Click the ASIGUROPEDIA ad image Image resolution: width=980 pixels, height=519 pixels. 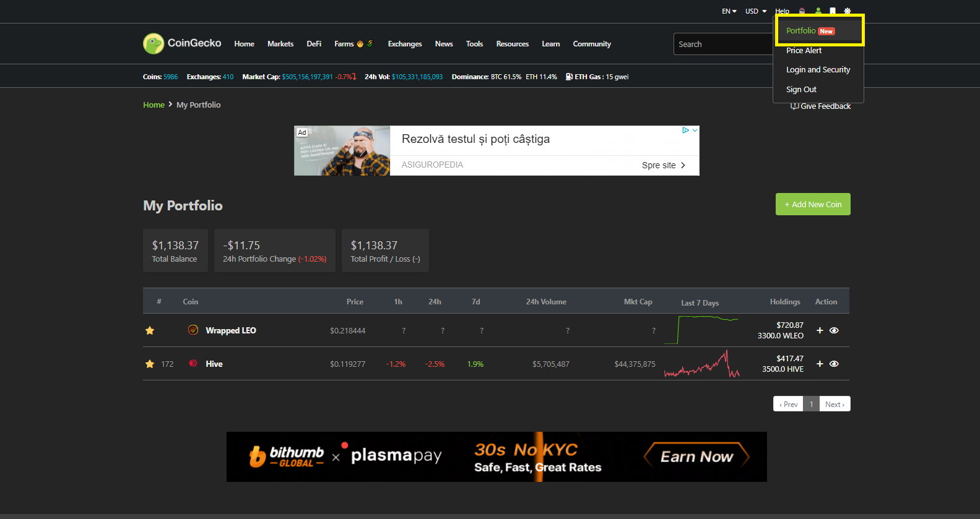[342, 151]
